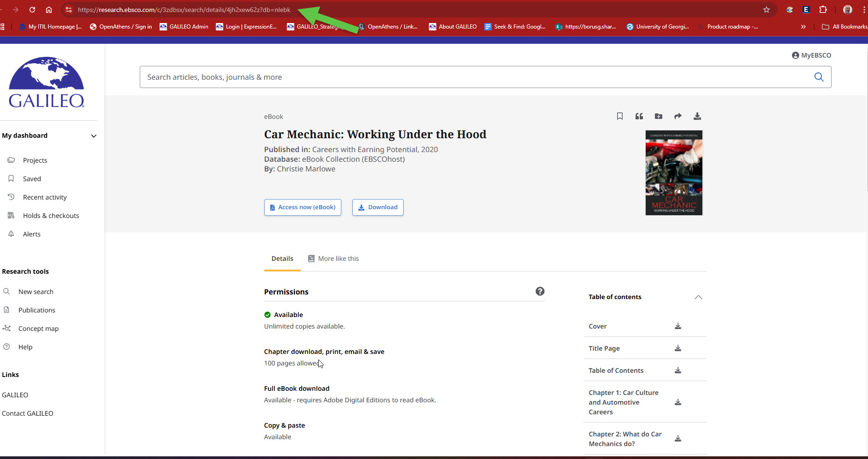Viewport: 868px width, 459px height.
Task: Open GALILEO Admin bookmark
Action: point(184,27)
